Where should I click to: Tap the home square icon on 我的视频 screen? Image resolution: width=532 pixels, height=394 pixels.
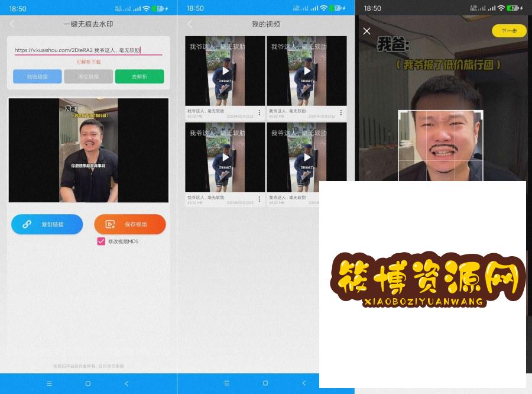pos(265,383)
